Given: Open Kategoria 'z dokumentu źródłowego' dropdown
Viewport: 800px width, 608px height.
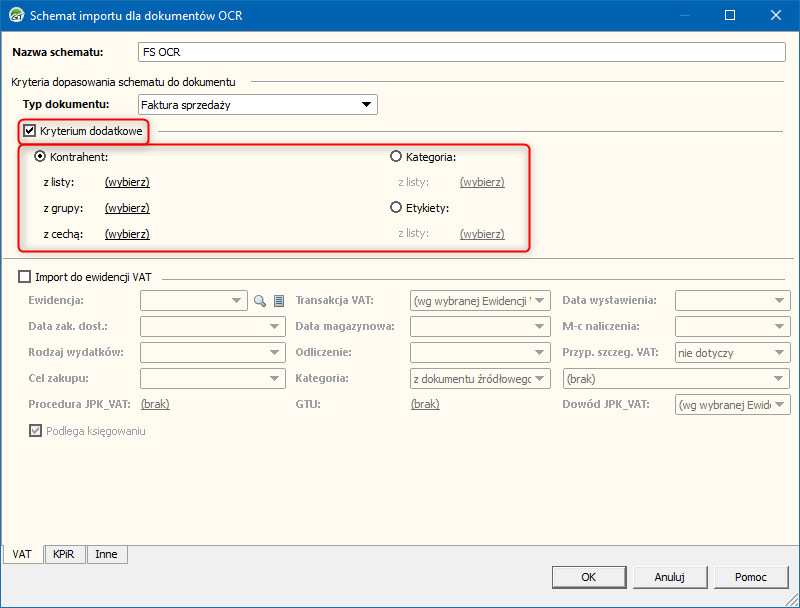Looking at the screenshot, I should point(480,378).
